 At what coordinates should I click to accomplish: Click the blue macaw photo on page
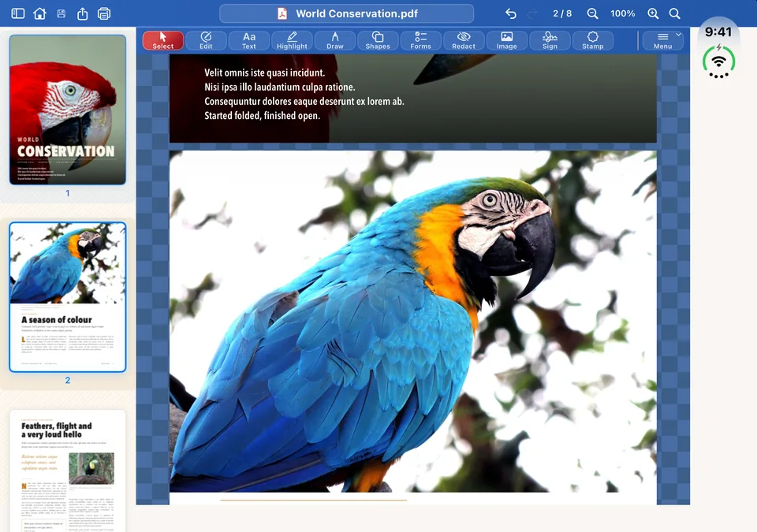coord(412,322)
